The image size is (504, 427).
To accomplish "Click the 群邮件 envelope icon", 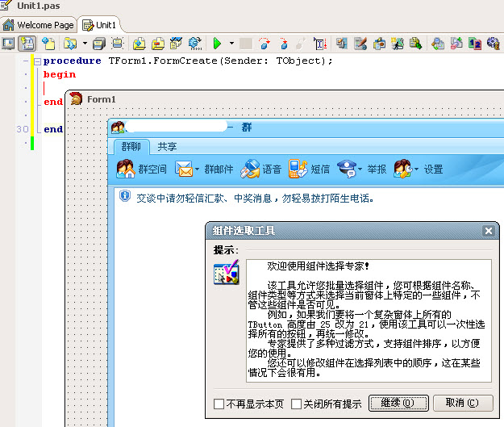I will click(x=184, y=170).
